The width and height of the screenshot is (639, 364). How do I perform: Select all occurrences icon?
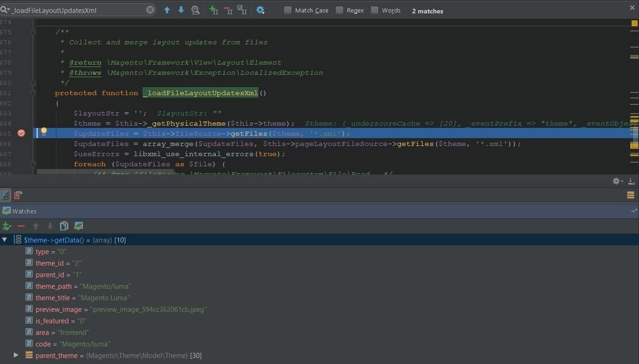pos(242,10)
